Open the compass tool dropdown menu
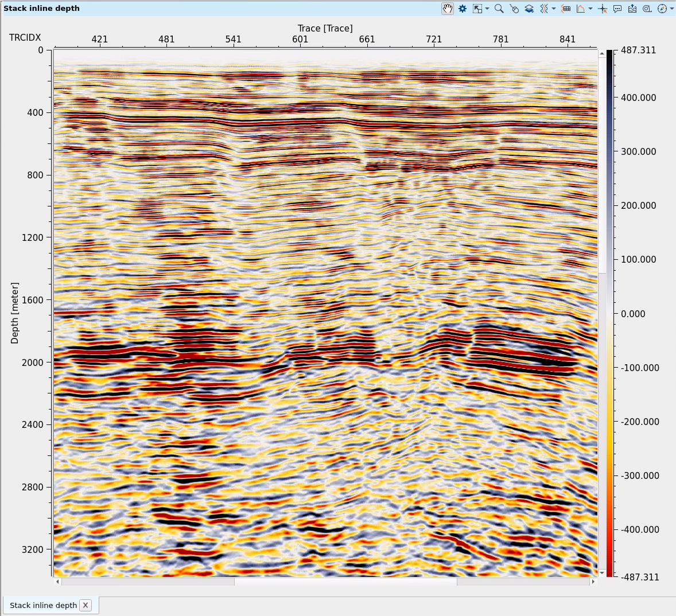 click(x=671, y=9)
